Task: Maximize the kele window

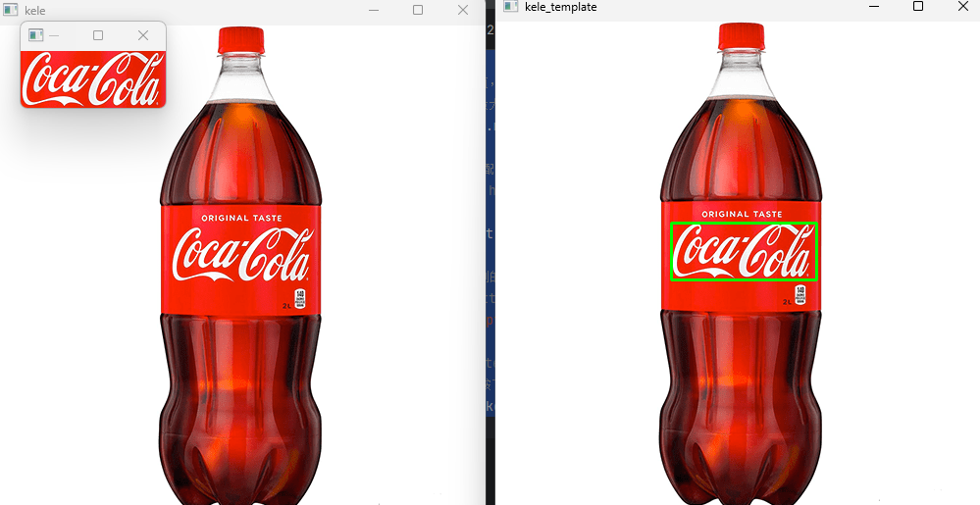Action: pyautogui.click(x=418, y=10)
